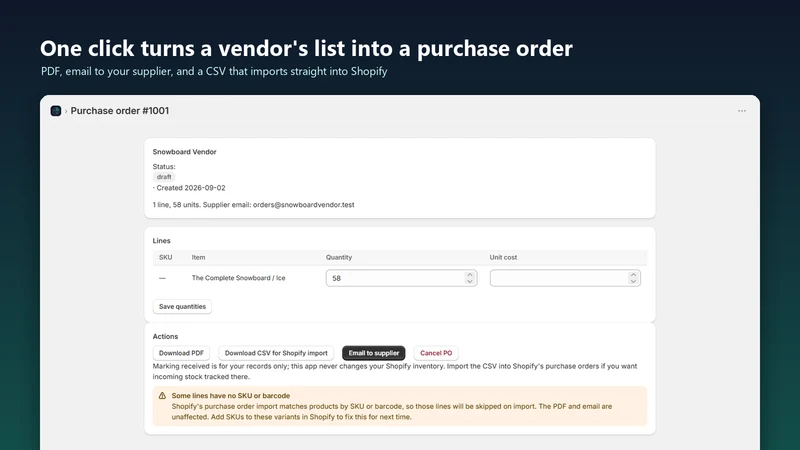This screenshot has height=450, width=800.
Task: Click the supplier email orders@snowboardvendor.test
Action: click(x=304, y=205)
